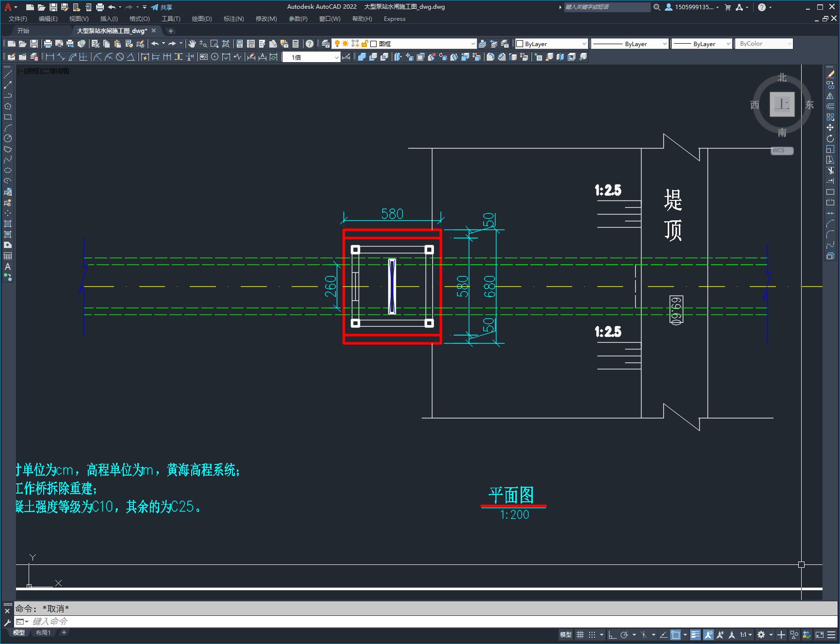The height and width of the screenshot is (644, 840).
Task: Click the Save icon in the quick access toolbar
Action: (53, 7)
